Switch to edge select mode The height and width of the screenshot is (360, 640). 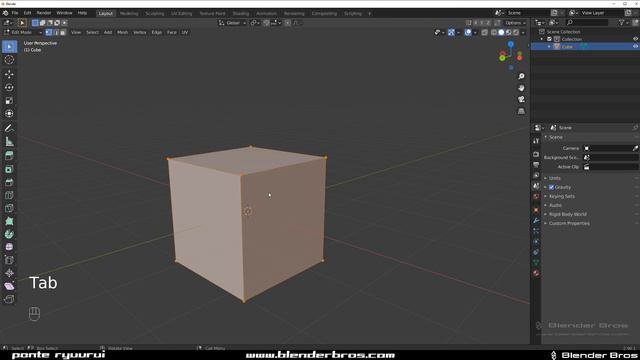tap(56, 32)
